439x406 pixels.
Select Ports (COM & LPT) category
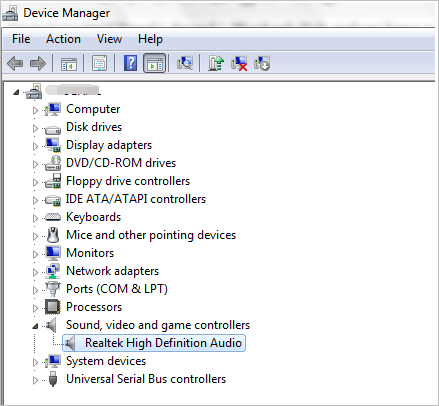[117, 289]
